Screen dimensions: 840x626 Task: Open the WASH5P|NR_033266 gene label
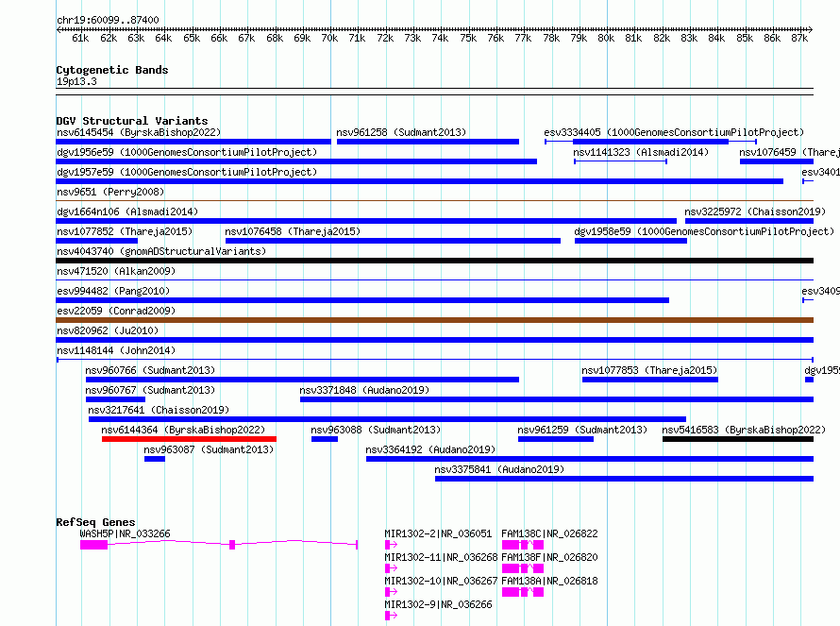click(125, 533)
